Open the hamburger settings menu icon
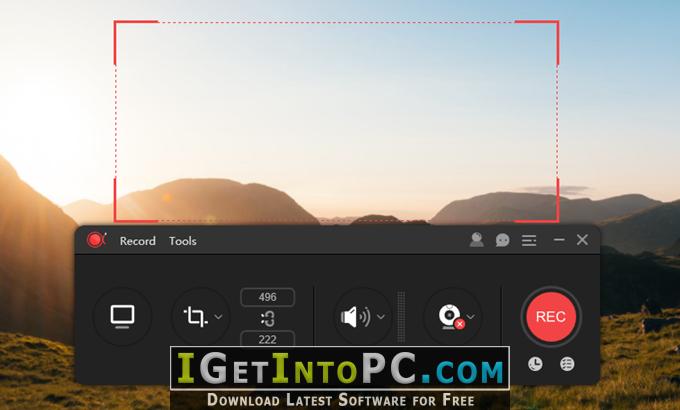Screen dimensions: 680x410 tap(529, 240)
